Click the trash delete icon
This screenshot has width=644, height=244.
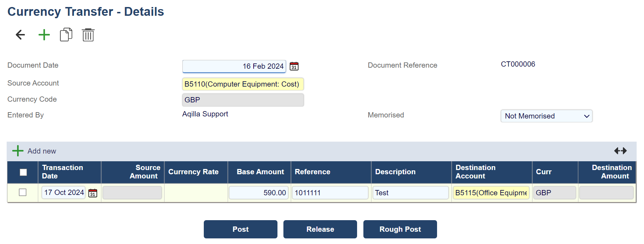coord(88,35)
